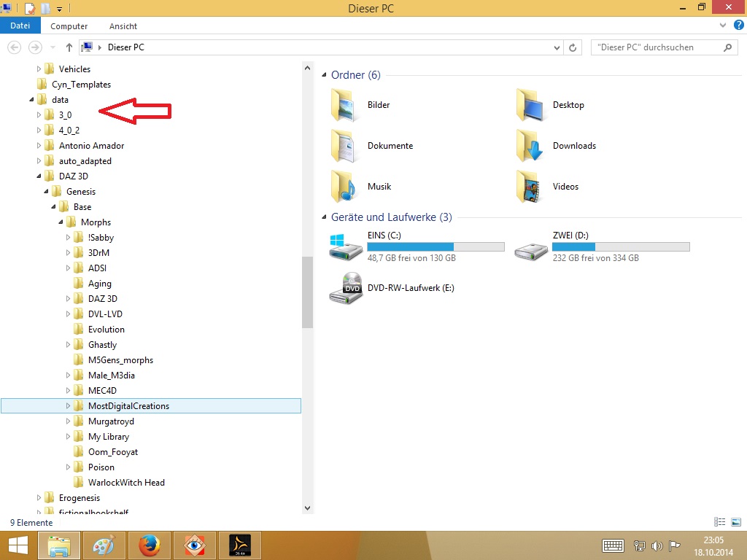Screen dimensions: 747x560
Task: Select the ZWEI (D:) drive icon
Action: click(x=531, y=251)
